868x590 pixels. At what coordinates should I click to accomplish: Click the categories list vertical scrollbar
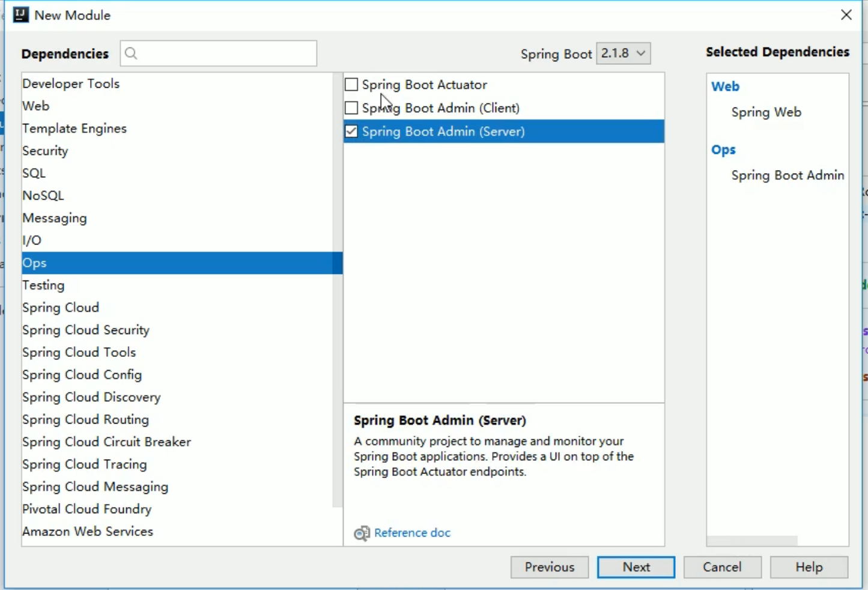[338, 290]
